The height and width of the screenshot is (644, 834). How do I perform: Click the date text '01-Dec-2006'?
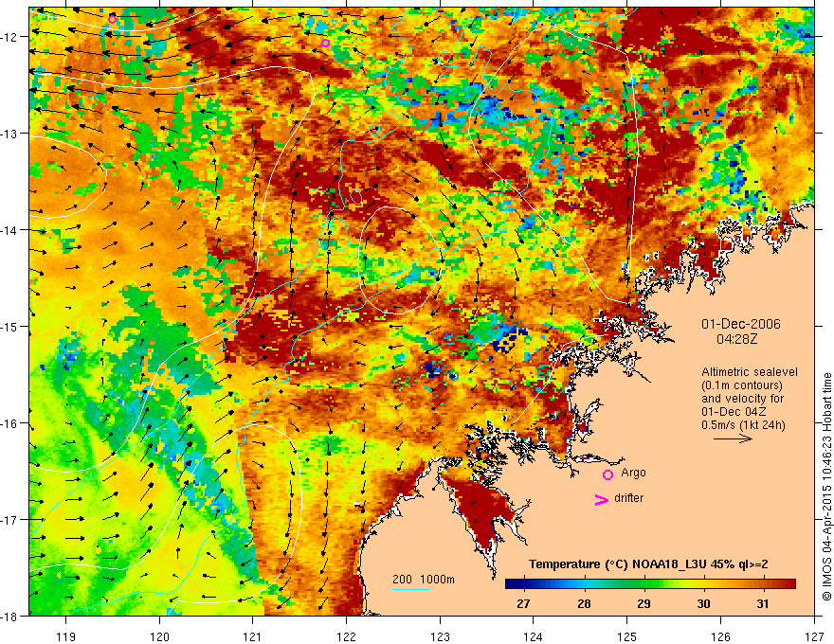click(740, 324)
